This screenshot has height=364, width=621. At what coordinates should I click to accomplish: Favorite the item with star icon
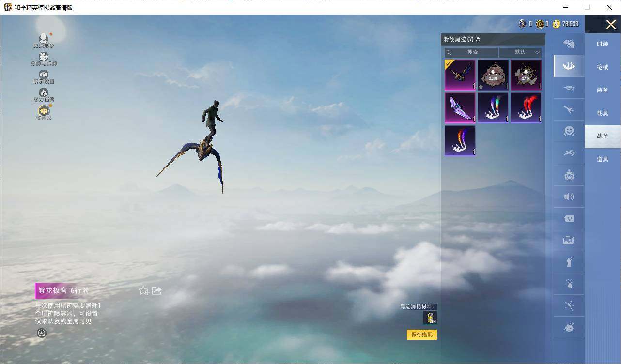click(x=143, y=290)
